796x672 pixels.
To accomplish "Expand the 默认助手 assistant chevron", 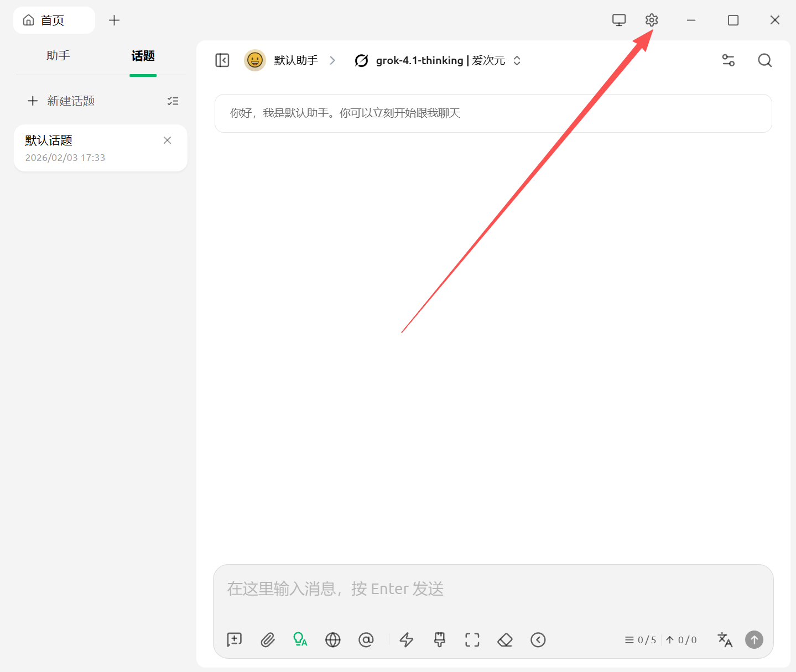I will pos(332,60).
